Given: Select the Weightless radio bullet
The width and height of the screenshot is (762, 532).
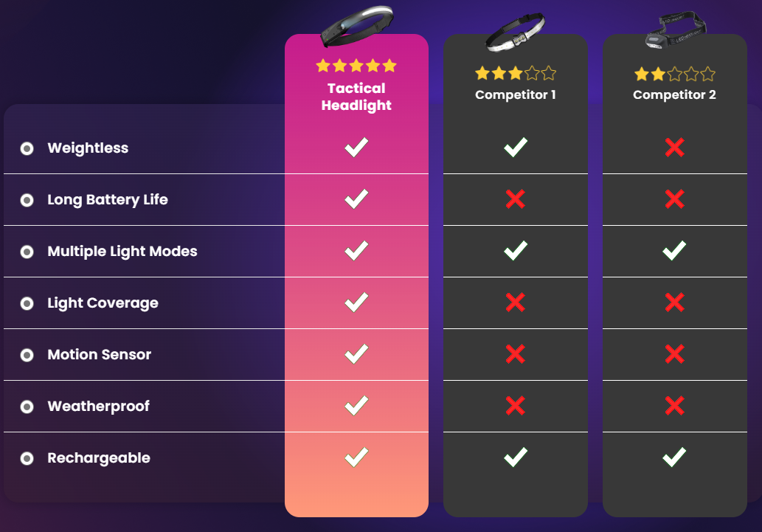Looking at the screenshot, I should (27, 148).
